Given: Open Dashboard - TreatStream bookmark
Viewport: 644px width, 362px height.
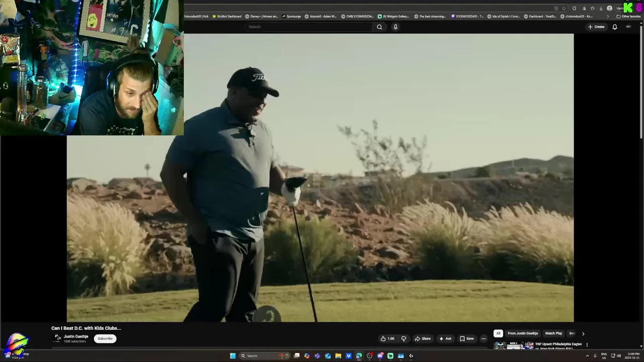Looking at the screenshot, I should pyautogui.click(x=540, y=16).
